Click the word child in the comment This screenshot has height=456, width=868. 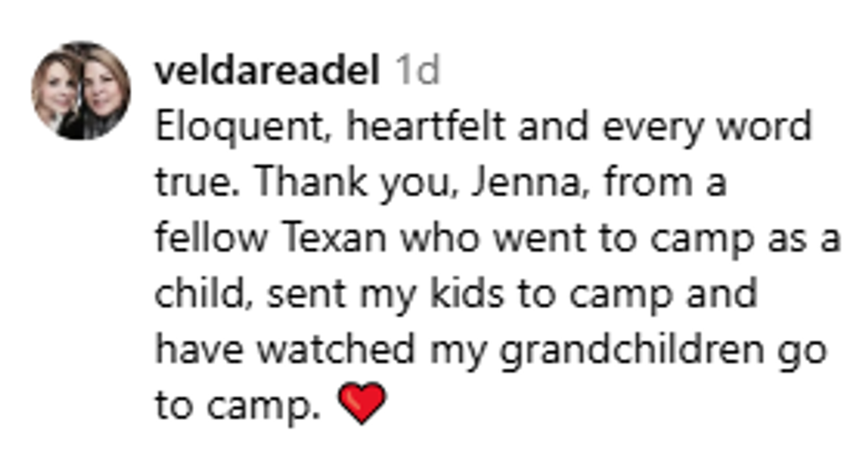click(x=191, y=295)
